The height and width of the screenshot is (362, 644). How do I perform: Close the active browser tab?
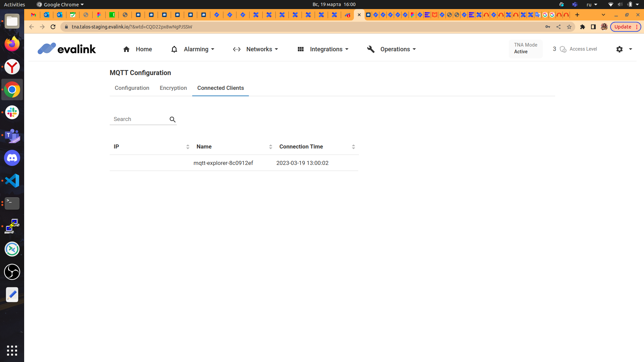point(359,15)
